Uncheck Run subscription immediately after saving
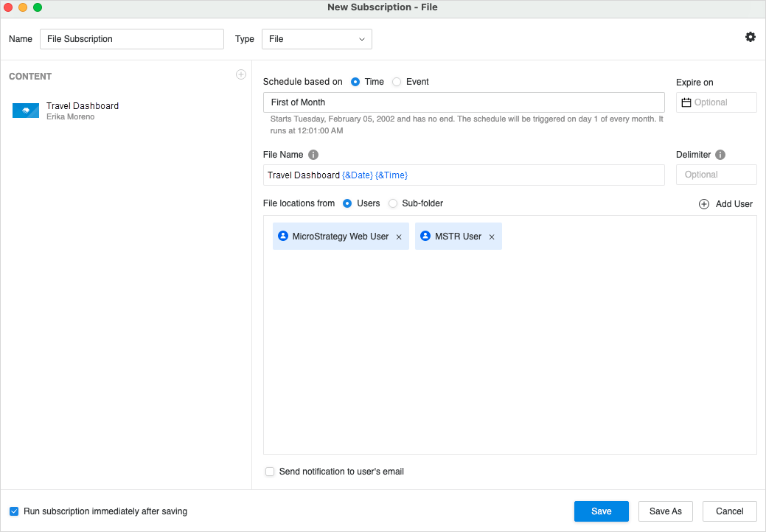 (x=14, y=511)
